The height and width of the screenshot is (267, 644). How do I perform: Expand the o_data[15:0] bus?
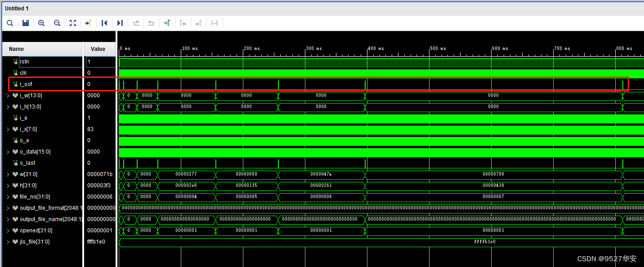coord(8,152)
